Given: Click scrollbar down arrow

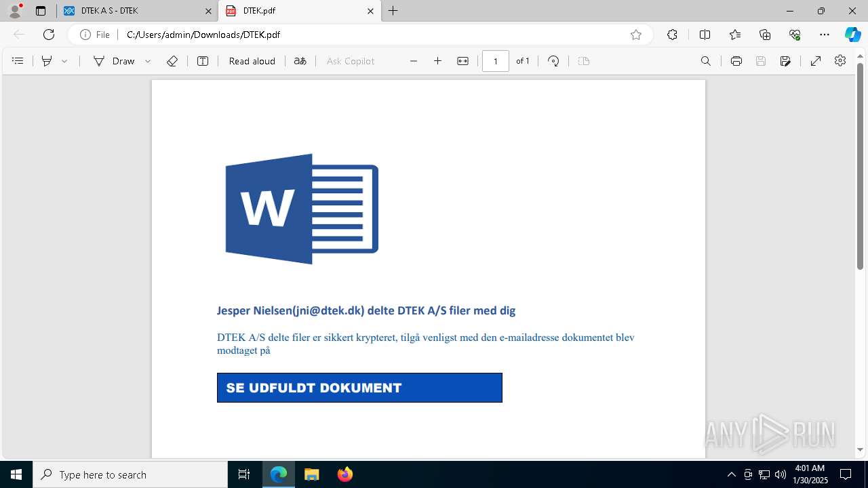Looking at the screenshot, I should [x=860, y=450].
